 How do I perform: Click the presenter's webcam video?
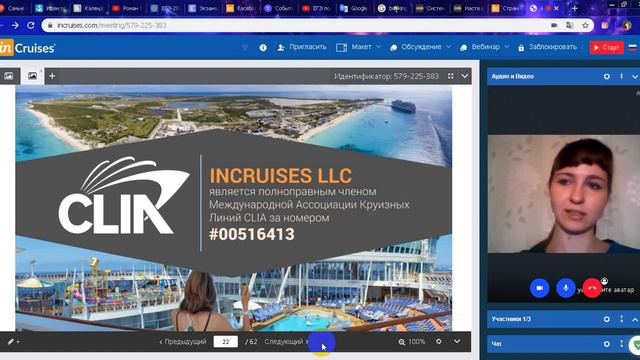(x=564, y=194)
